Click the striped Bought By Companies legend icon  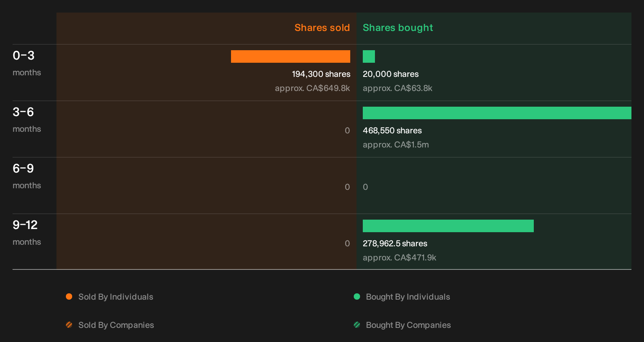[x=357, y=325]
